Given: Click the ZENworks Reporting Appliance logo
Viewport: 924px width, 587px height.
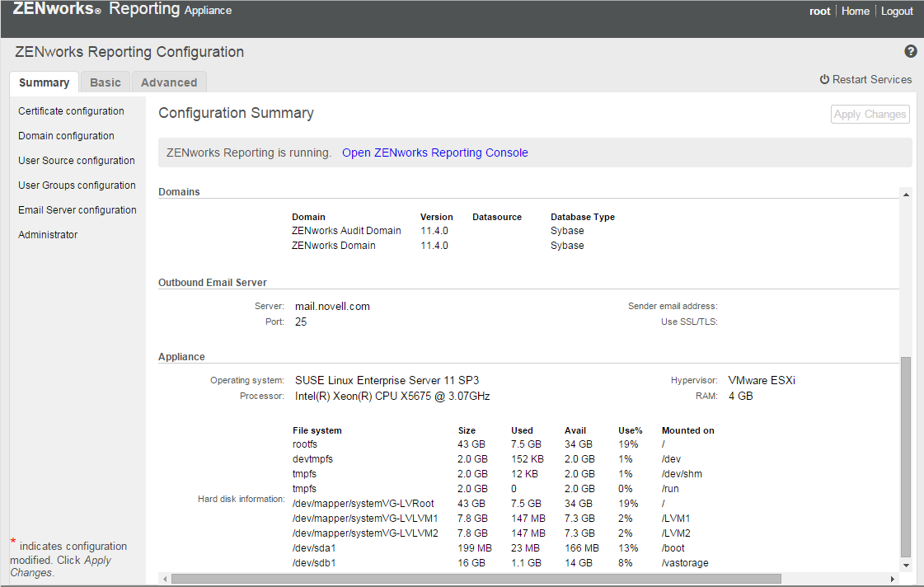Looking at the screenshot, I should point(122,10).
